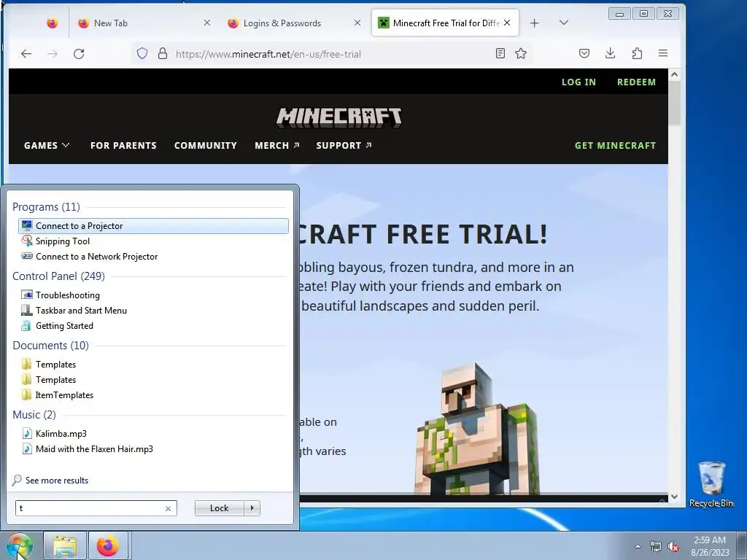Click the Firefox taskbar button
747x560 pixels.
[x=108, y=545]
